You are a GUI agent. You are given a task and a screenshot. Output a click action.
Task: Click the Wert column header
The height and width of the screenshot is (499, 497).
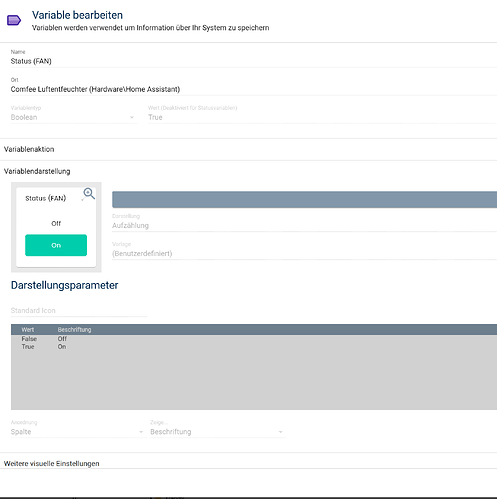[28, 330]
